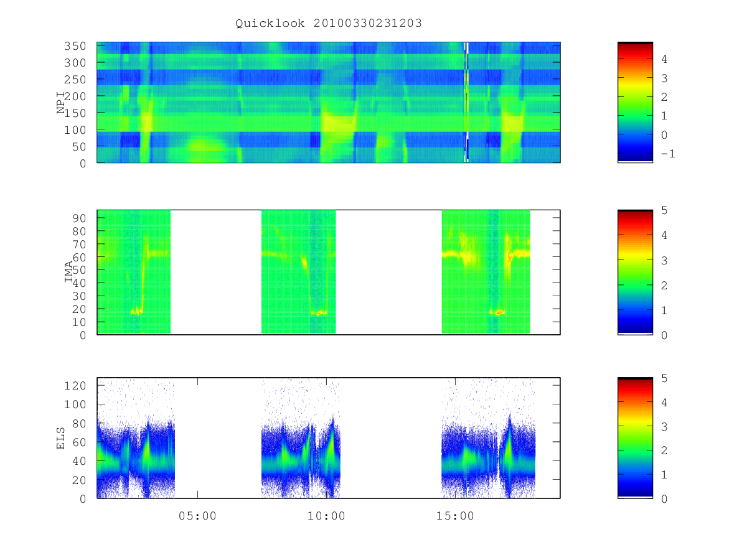Click the 10:00 time tick label
The height and width of the screenshot is (560, 747).
pyautogui.click(x=326, y=516)
